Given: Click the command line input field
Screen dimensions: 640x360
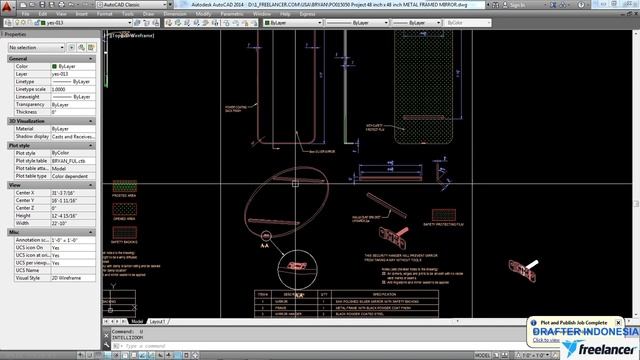Looking at the screenshot, I should tap(322, 346).
